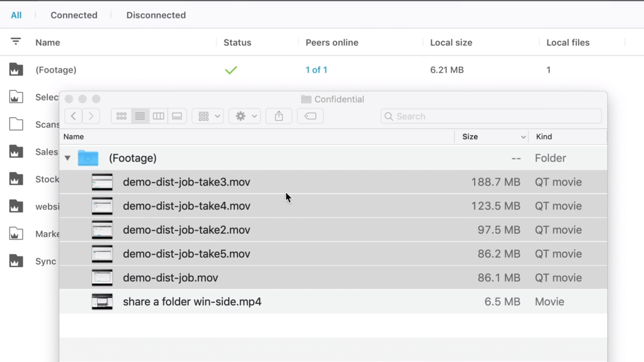Open the gear action menu dropdown
The height and width of the screenshot is (362, 644).
tap(245, 116)
